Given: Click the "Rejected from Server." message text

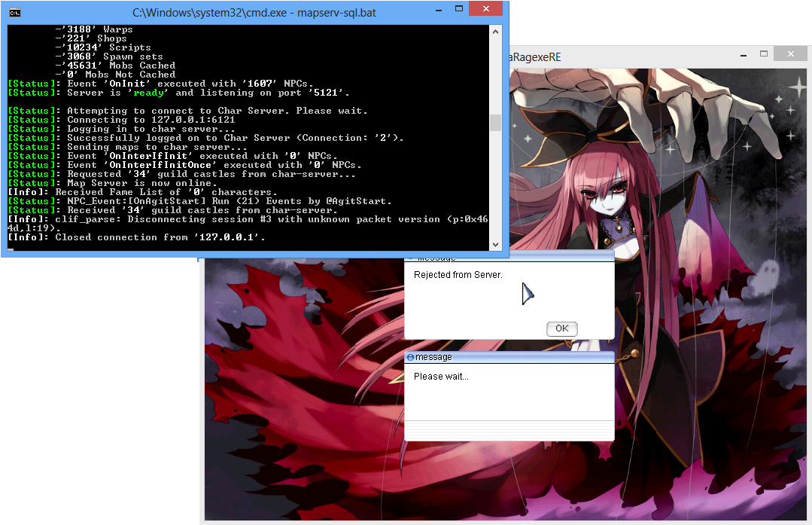Looking at the screenshot, I should [x=458, y=275].
